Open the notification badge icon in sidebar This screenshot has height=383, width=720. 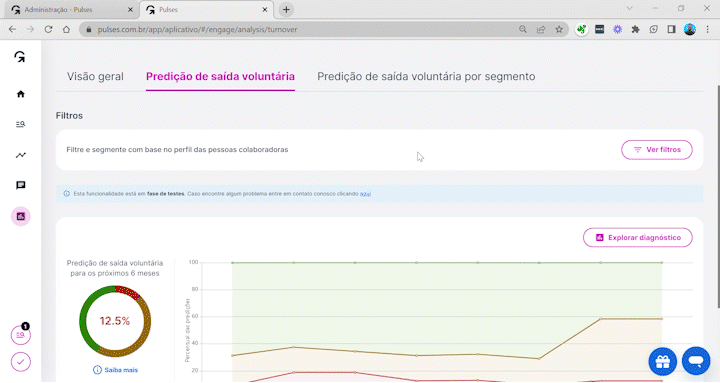(x=21, y=334)
